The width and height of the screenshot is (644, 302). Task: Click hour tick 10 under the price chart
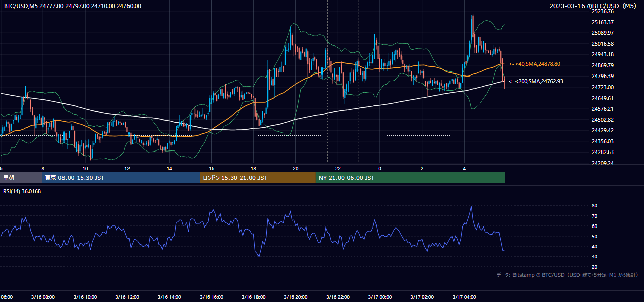pos(85,169)
